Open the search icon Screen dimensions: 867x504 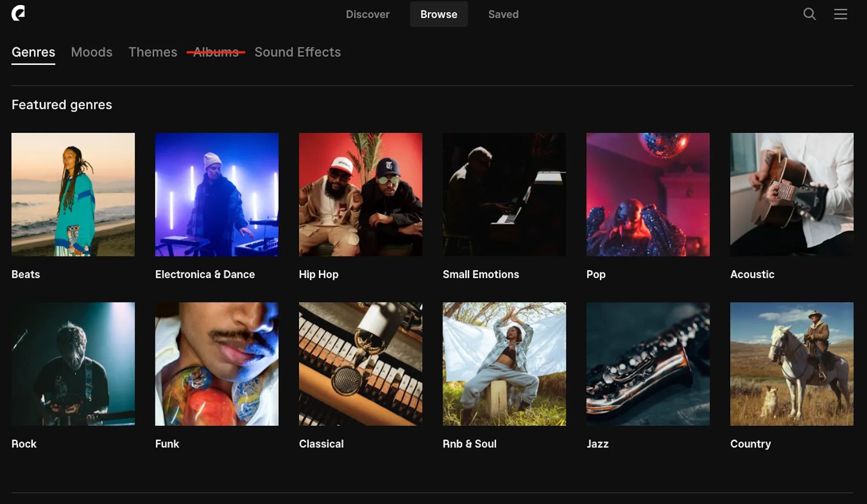tap(810, 14)
